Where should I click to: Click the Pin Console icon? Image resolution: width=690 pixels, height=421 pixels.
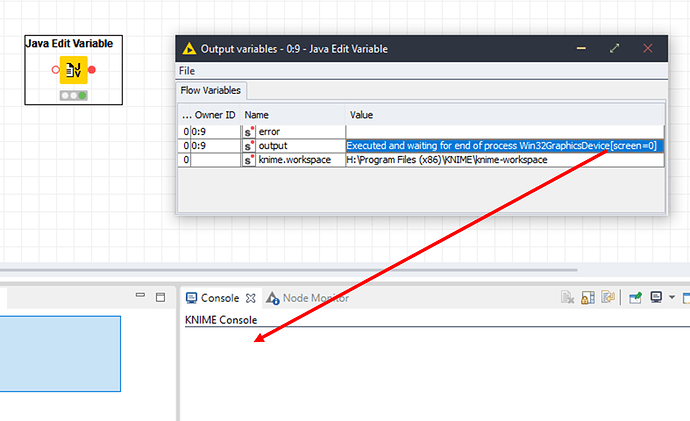point(635,298)
